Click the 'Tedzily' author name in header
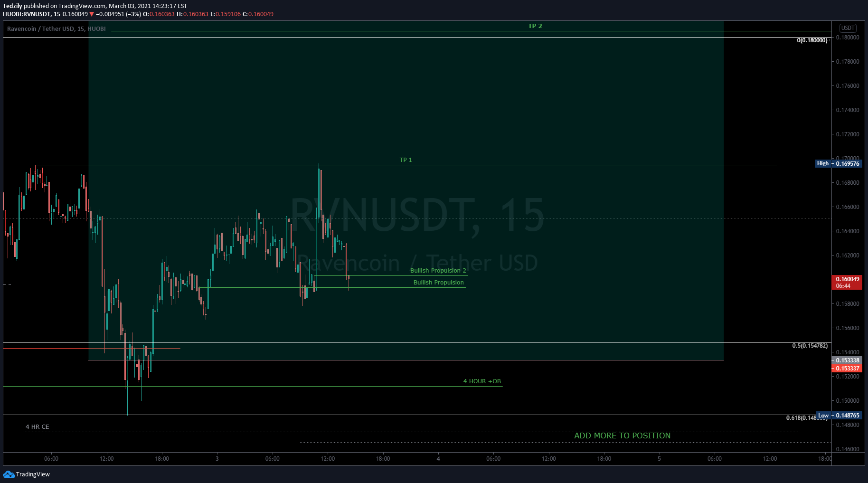The width and height of the screenshot is (868, 483). pyautogui.click(x=12, y=6)
